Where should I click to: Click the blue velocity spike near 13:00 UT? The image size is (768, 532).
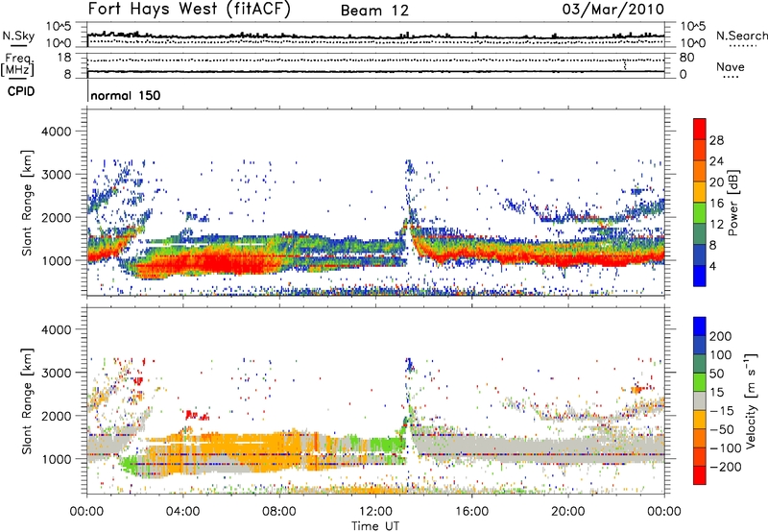(409, 365)
